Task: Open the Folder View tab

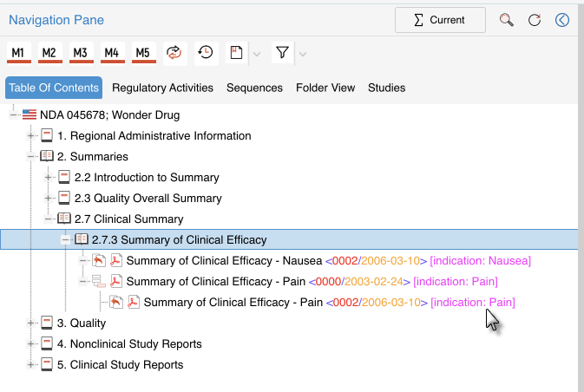Action: coord(325,88)
